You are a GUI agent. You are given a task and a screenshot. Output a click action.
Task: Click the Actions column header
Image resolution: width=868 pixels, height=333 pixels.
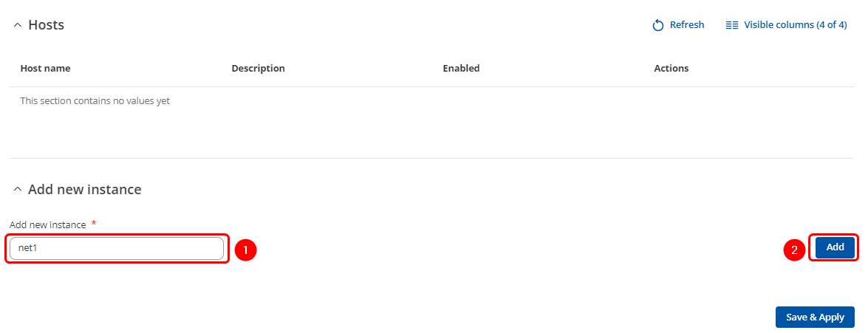pos(671,68)
